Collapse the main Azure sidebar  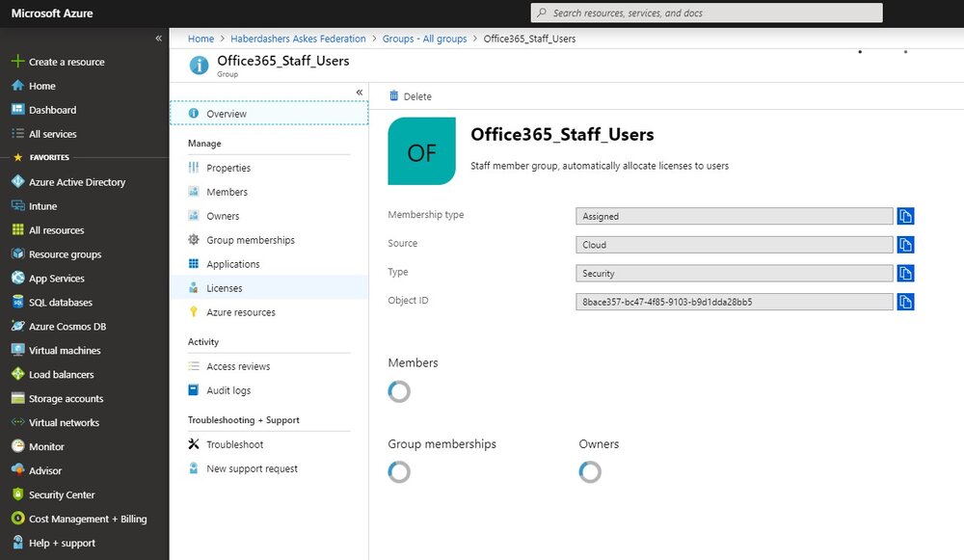[159, 39]
